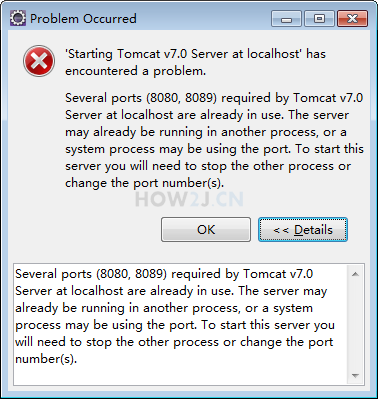This screenshot has height=399, width=378.
Task: Click the details pane scrollbar track
Action: pos(355,325)
